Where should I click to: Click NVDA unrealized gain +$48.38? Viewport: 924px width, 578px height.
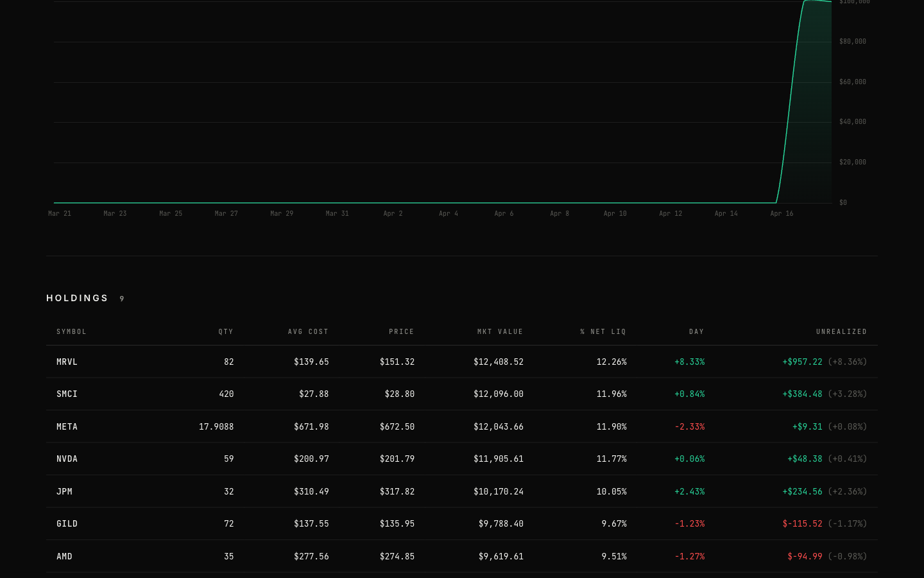(805, 459)
